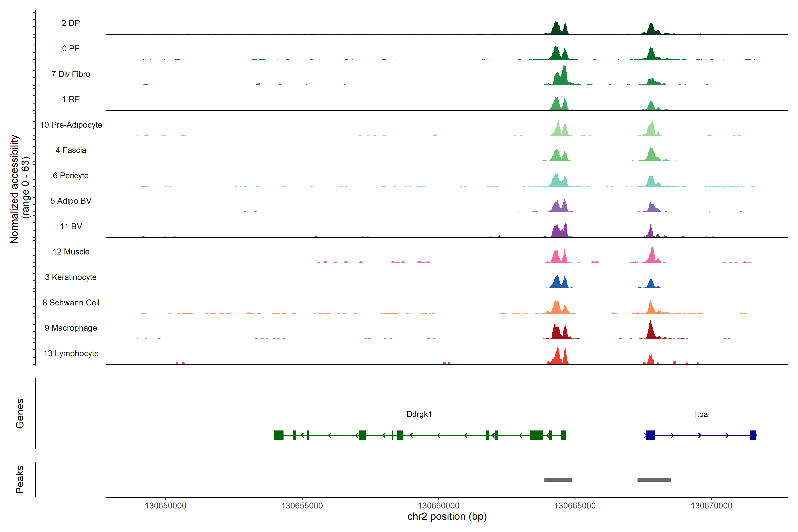798x532 pixels.
Task: Click the Genes panel label
Action: coord(20,414)
